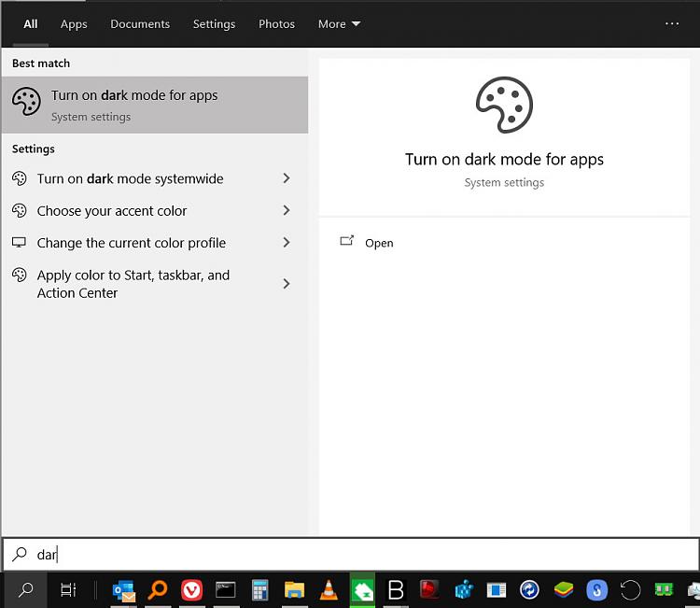Expand arrow for Change the current color profile
The height and width of the screenshot is (608, 700).
tap(287, 243)
